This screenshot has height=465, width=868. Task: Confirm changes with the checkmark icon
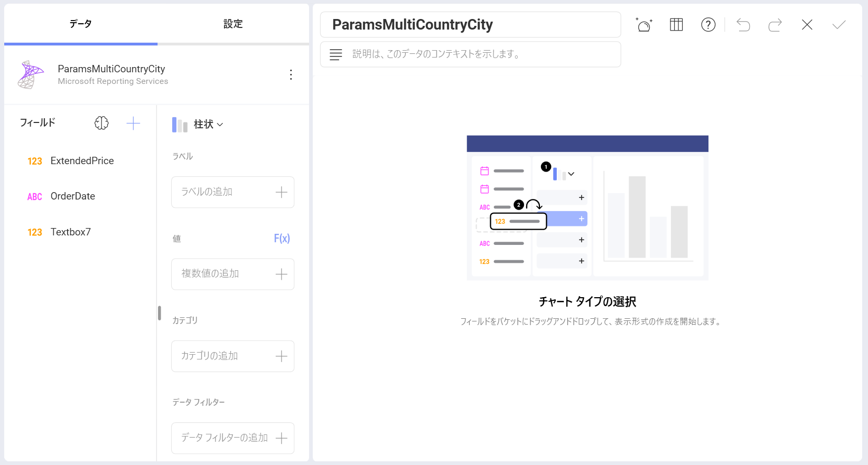pos(839,25)
